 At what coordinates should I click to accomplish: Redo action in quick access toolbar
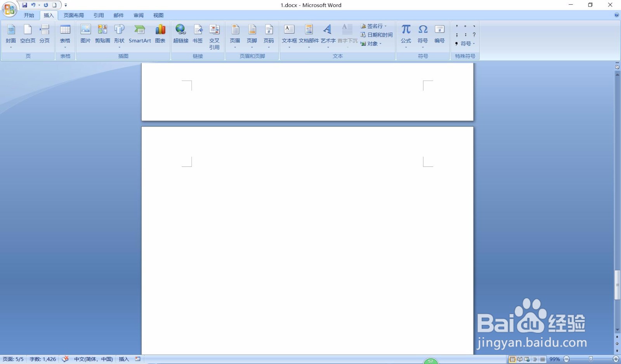click(x=46, y=5)
